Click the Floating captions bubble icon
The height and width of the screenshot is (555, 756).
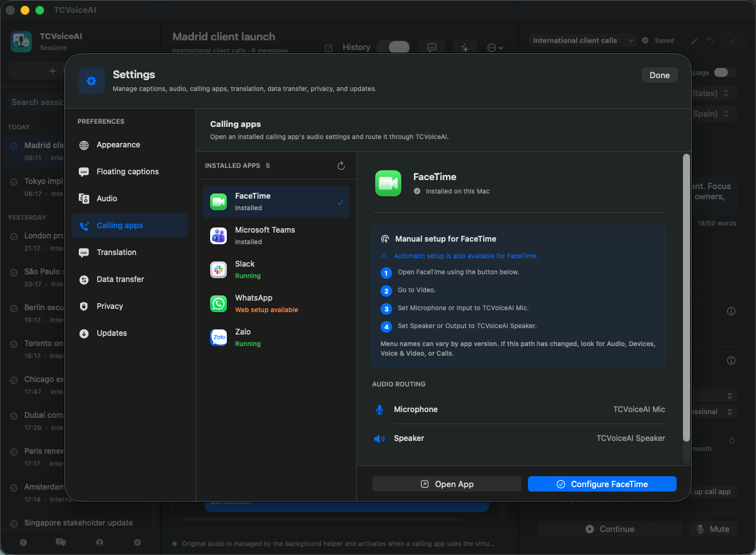[84, 172]
